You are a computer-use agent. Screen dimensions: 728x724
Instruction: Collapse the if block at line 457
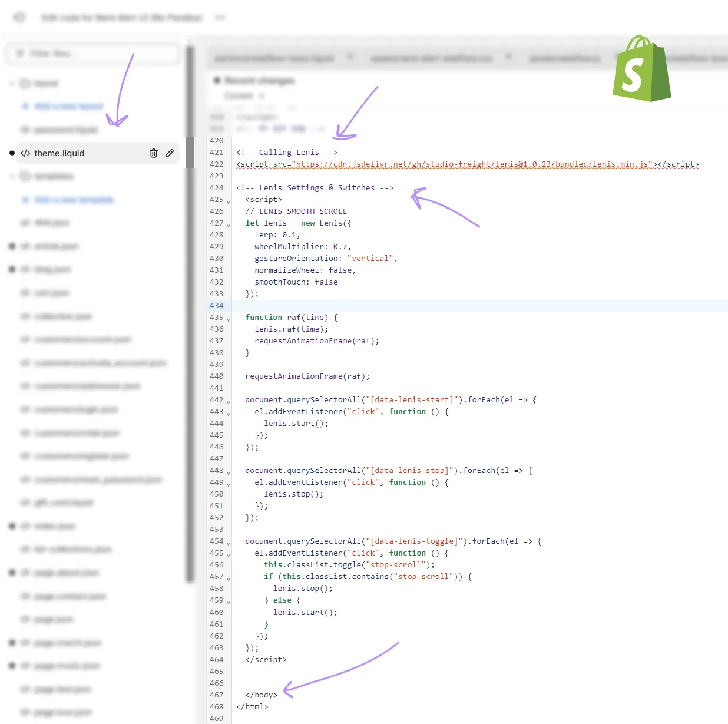tap(229, 578)
